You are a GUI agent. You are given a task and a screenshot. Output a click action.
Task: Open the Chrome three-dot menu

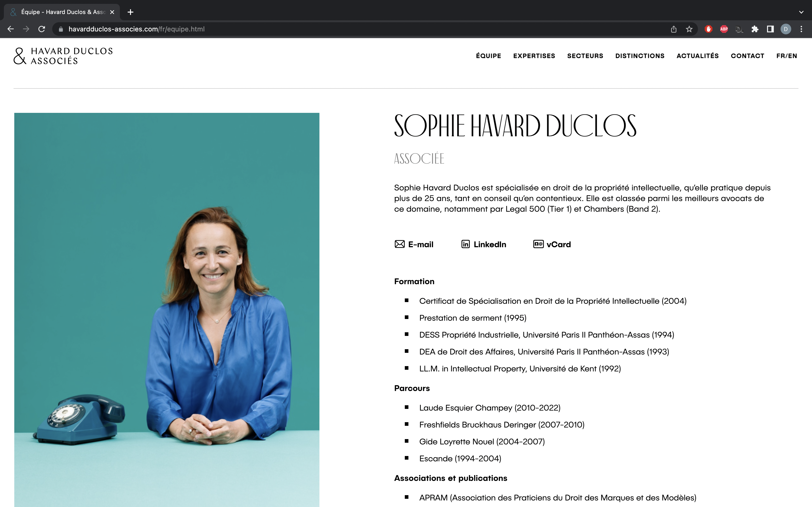coord(801,29)
